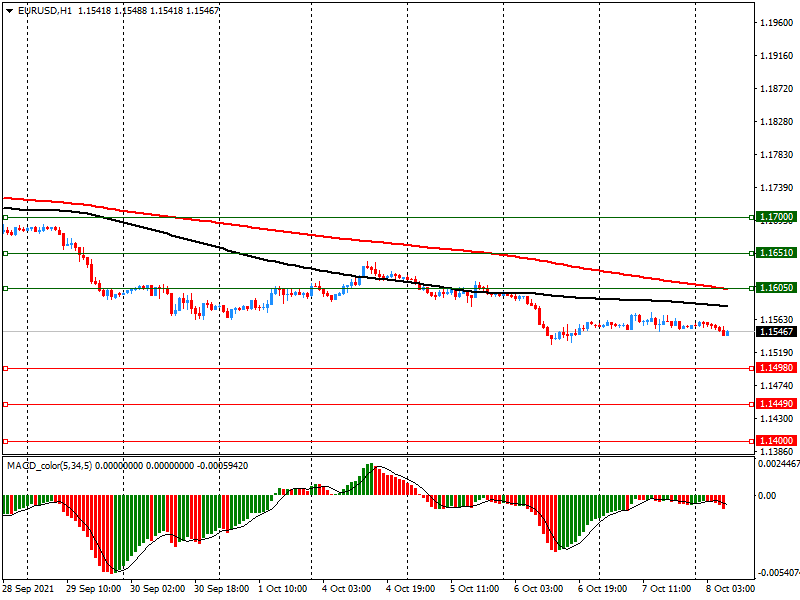Viewport: 800px width, 600px height.
Task: Select left handle of 1.14490 horizontal line
Action: click(x=5, y=404)
